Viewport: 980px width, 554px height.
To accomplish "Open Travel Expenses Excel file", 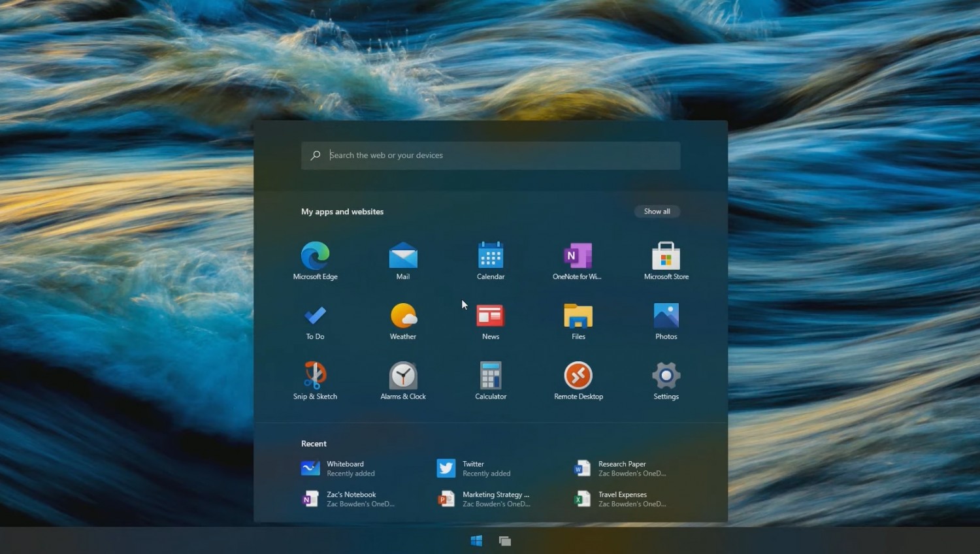I will point(620,499).
